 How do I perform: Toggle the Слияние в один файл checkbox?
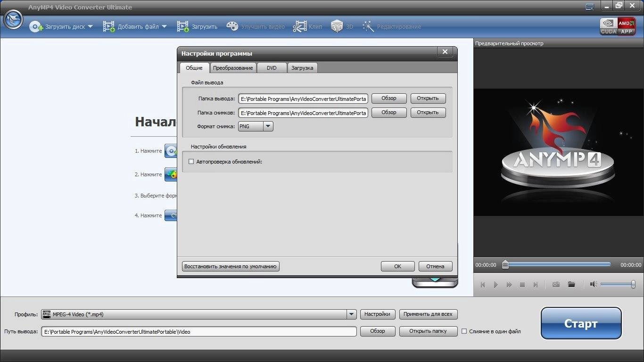tap(464, 331)
